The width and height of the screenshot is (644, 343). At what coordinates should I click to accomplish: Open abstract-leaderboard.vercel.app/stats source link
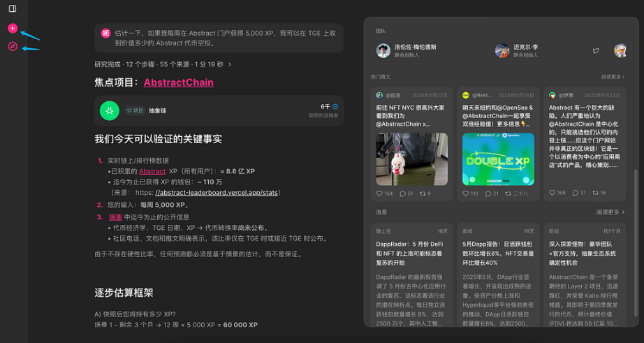tap(217, 193)
